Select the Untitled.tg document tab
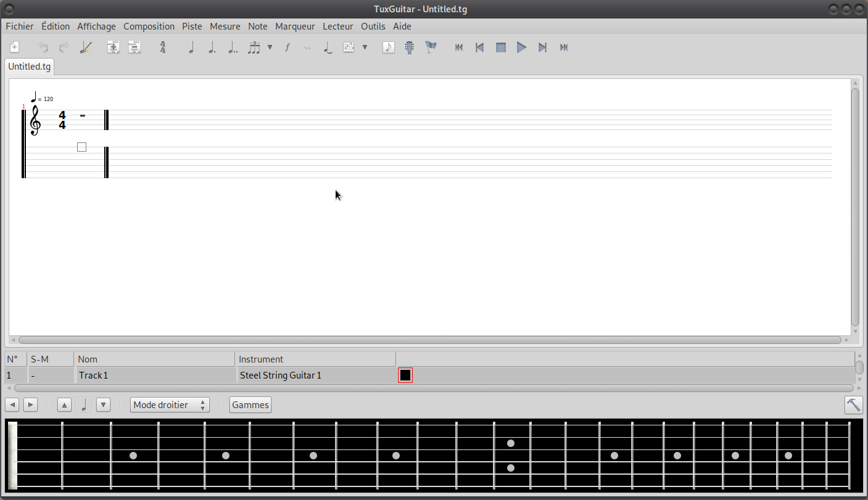Viewport: 868px width, 500px height. [x=30, y=67]
